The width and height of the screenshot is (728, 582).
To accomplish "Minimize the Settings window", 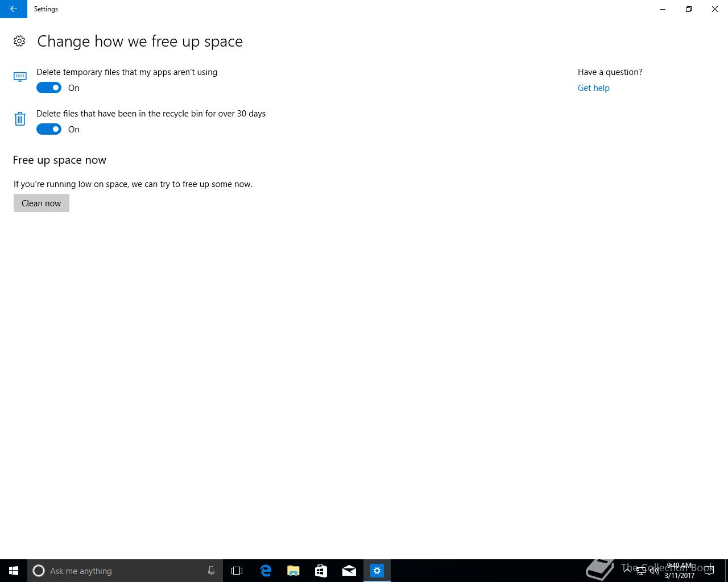I will pos(663,9).
